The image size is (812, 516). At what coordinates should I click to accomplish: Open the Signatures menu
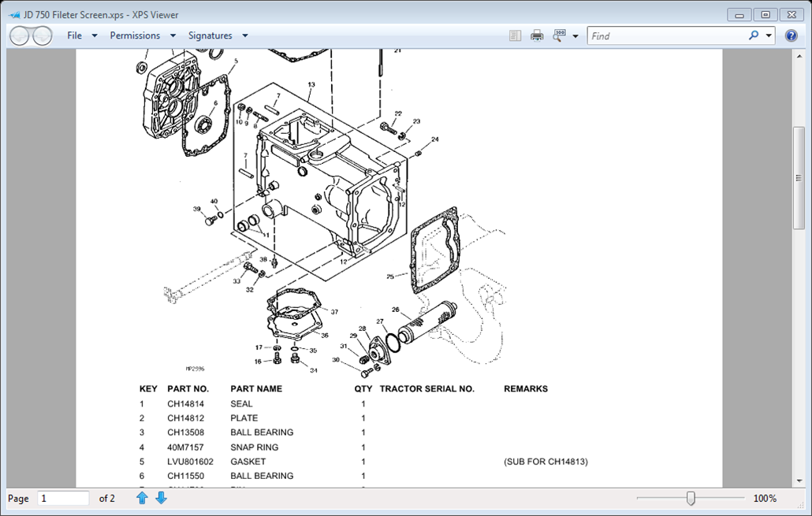210,35
